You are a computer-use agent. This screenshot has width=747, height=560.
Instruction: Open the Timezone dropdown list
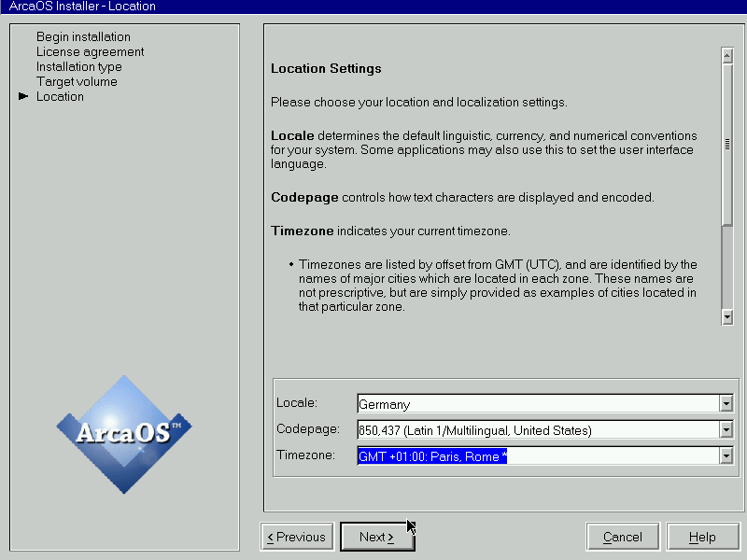pos(726,456)
